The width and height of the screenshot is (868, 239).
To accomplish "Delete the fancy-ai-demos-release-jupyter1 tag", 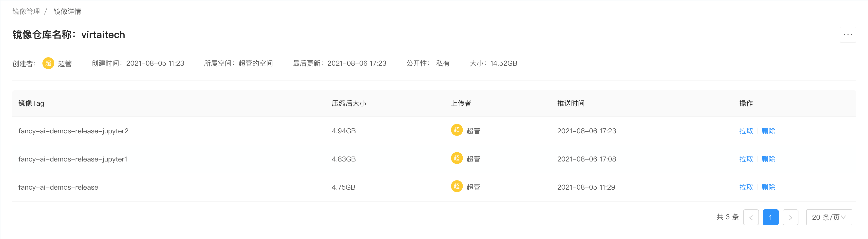I will tap(768, 159).
